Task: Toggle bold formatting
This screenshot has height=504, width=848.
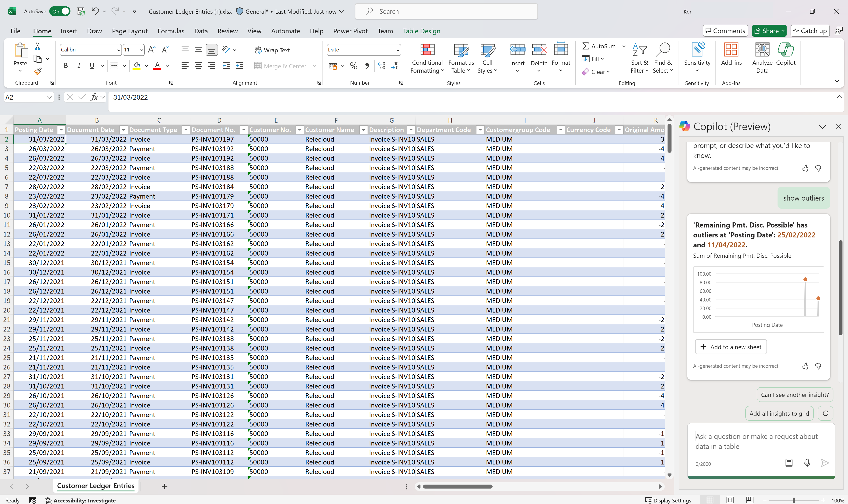Action: [x=66, y=66]
